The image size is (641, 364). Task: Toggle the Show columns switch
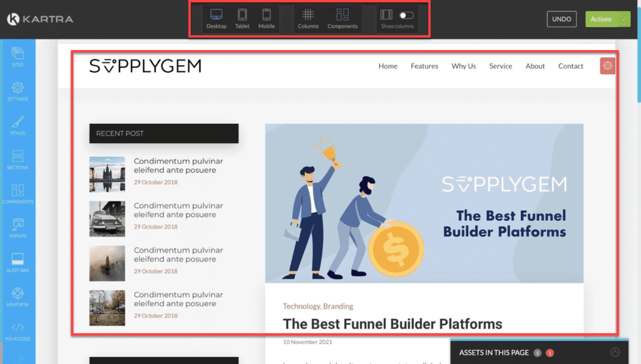click(406, 16)
